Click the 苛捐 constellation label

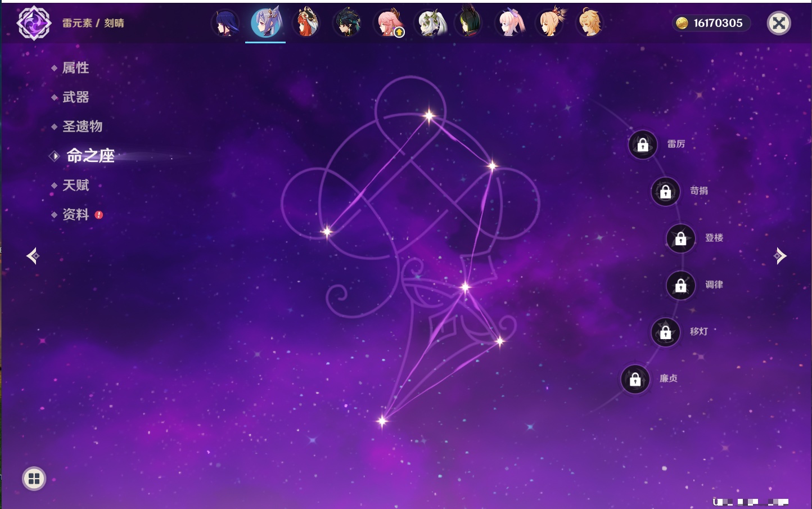(x=699, y=191)
